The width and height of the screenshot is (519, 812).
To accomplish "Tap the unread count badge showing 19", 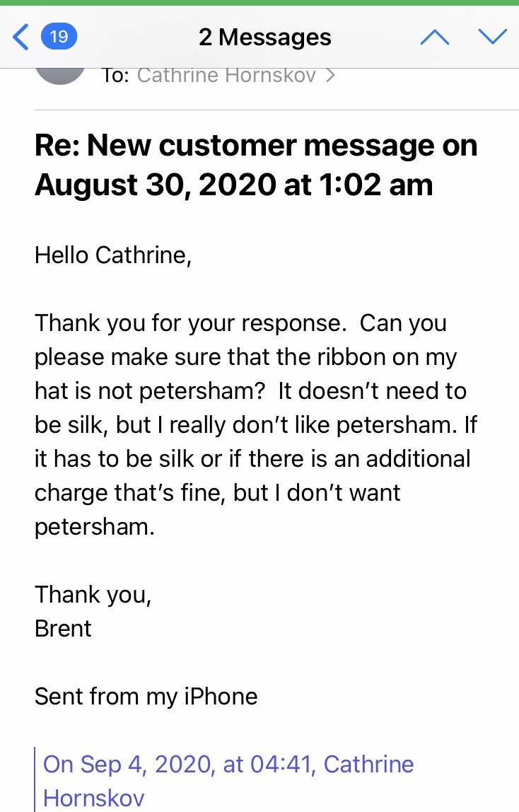I will pyautogui.click(x=59, y=37).
